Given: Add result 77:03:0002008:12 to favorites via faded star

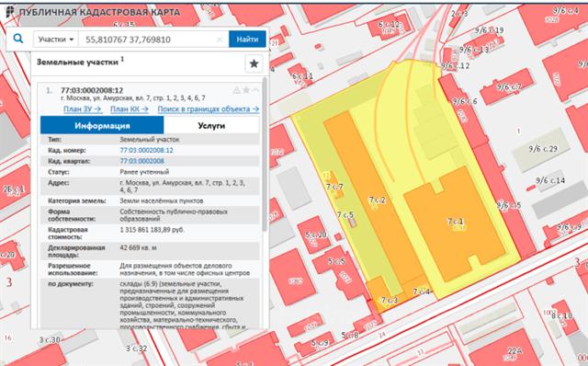Looking at the screenshot, I should click(246, 90).
